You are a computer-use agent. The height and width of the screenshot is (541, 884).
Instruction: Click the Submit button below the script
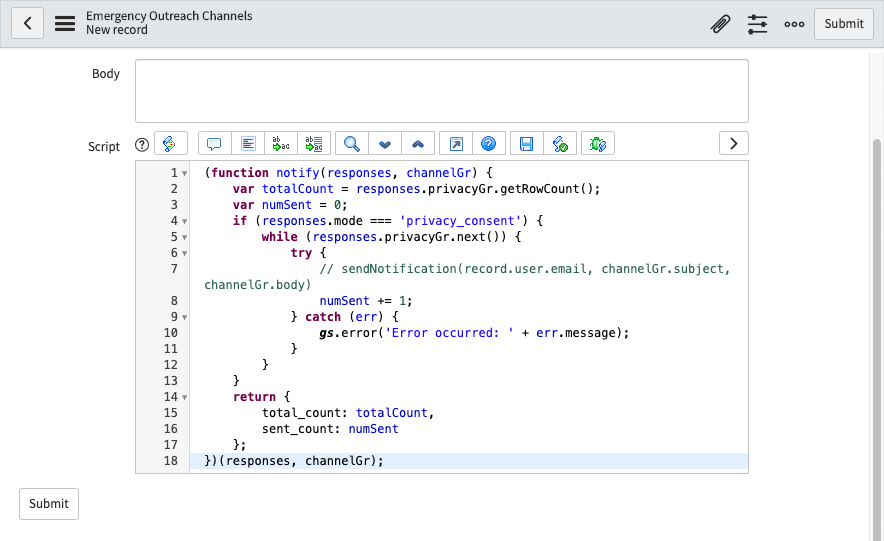(x=49, y=504)
